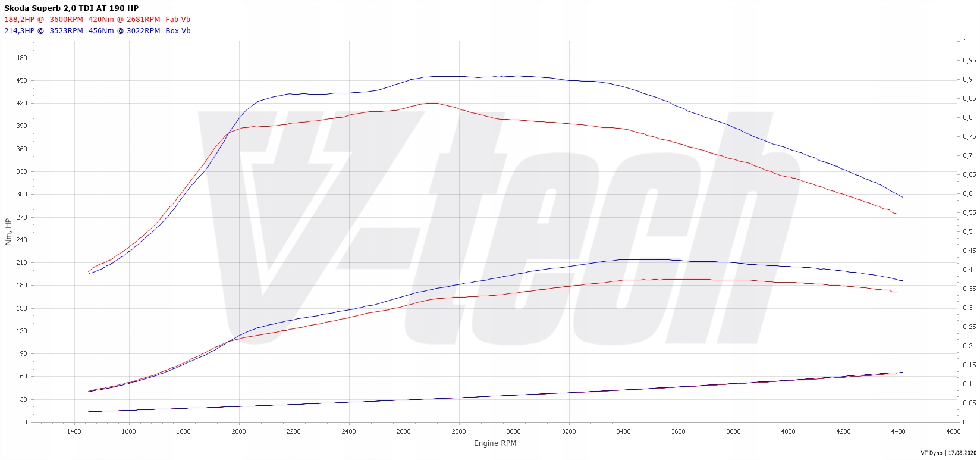The width and height of the screenshot is (980, 460).
Task: Click the 90 tick on the left axis
Action: pyautogui.click(x=23, y=353)
